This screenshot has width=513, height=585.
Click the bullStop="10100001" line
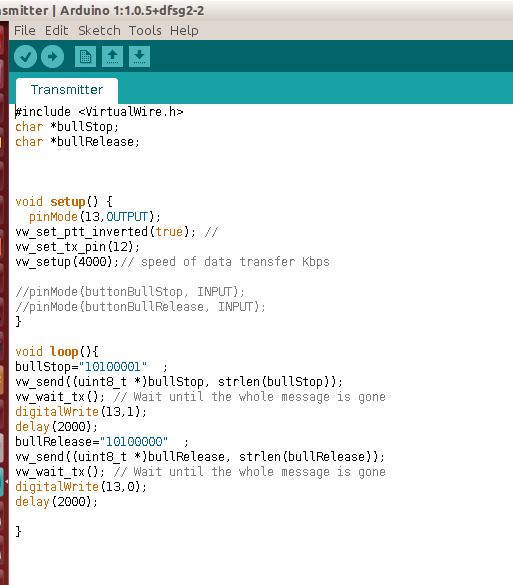[x=91, y=367]
